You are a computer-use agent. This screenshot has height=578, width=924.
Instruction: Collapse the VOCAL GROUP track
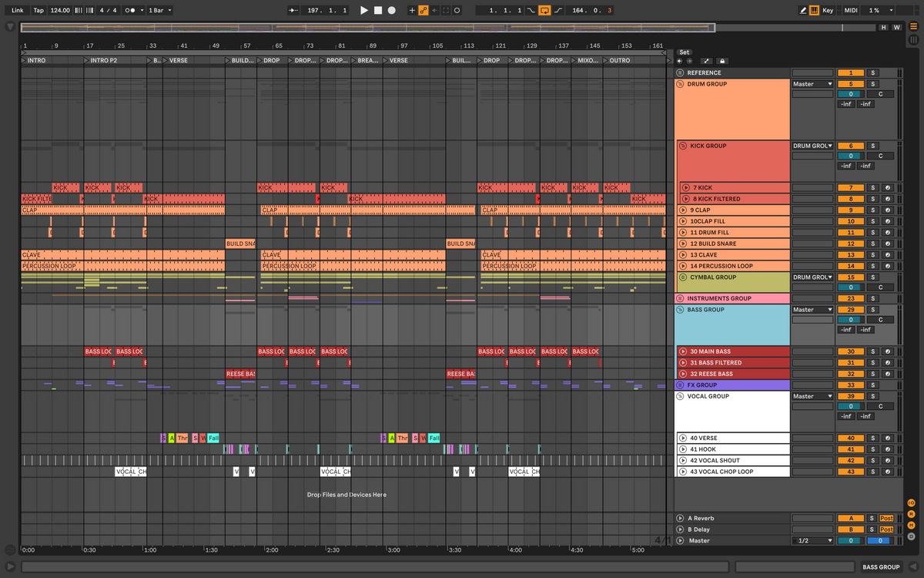click(x=681, y=396)
